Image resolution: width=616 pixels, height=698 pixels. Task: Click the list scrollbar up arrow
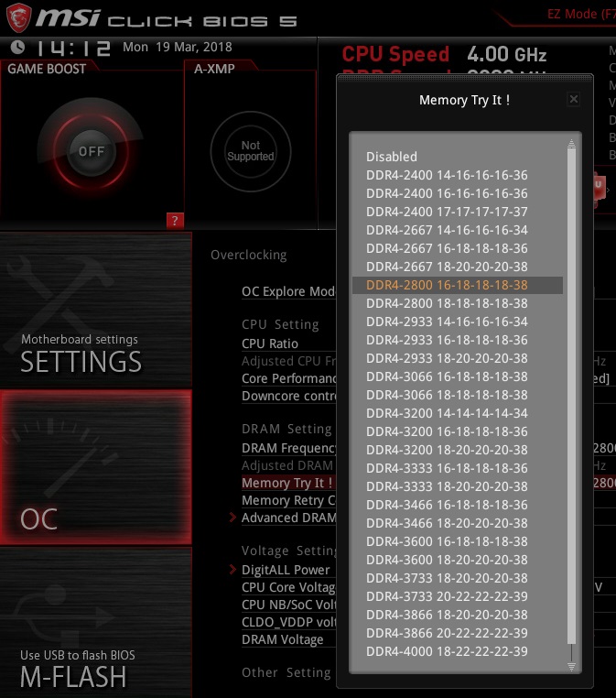click(571, 143)
